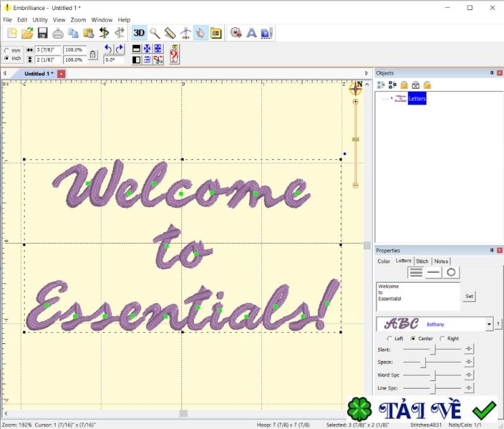Select the magnifying glass zoom tool
Viewport: 504px width, 429px height.
click(155, 33)
